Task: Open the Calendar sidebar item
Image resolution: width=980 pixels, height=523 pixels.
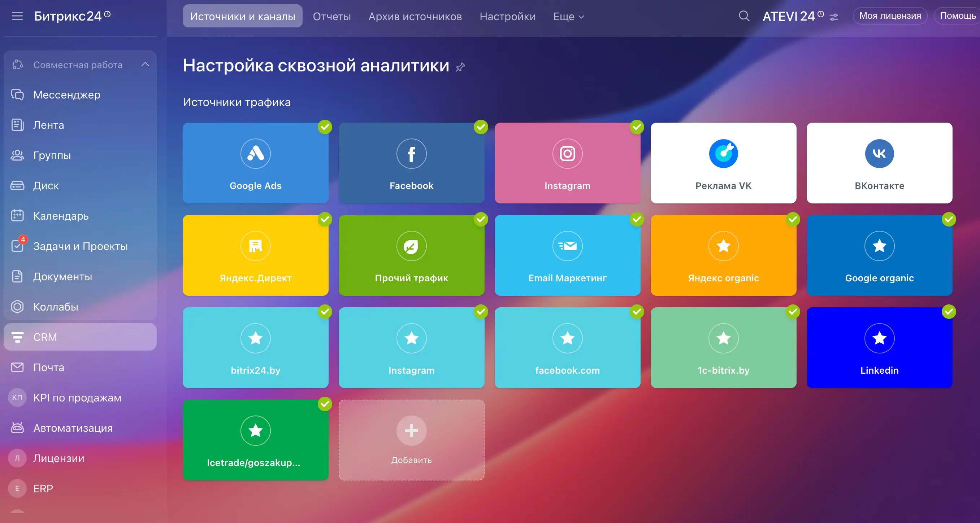Action: [61, 216]
